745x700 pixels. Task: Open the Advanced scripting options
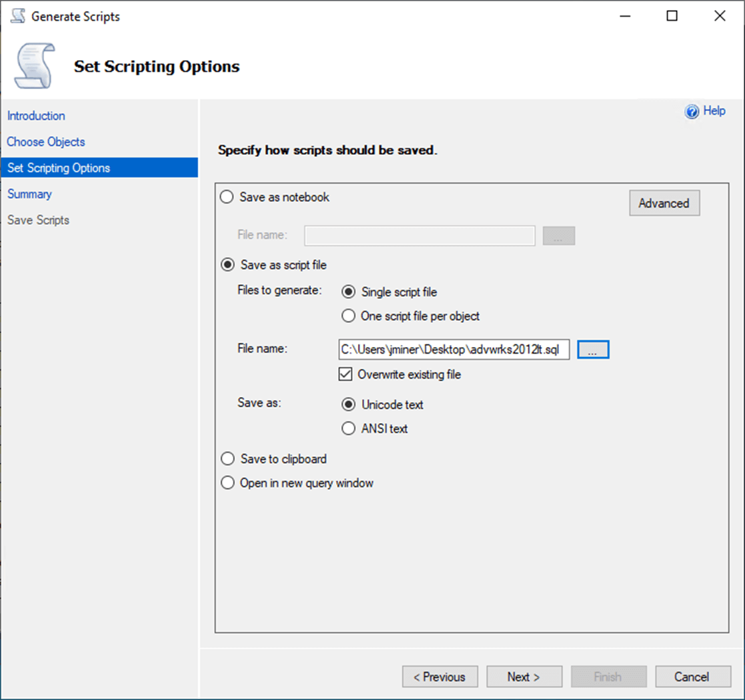click(664, 204)
